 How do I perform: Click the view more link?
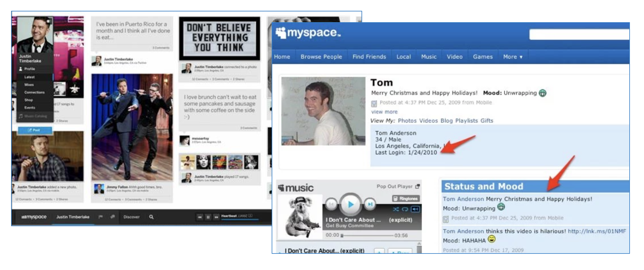coord(384,112)
